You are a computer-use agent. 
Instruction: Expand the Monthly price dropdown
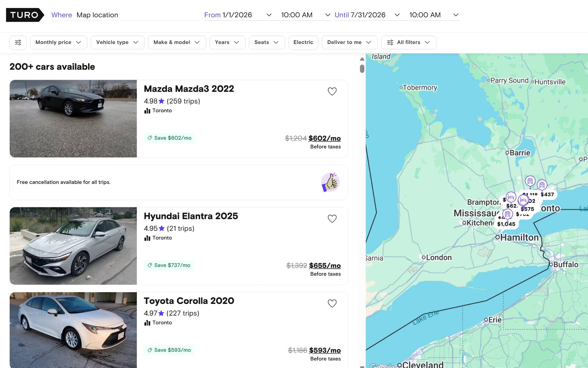pyautogui.click(x=58, y=42)
